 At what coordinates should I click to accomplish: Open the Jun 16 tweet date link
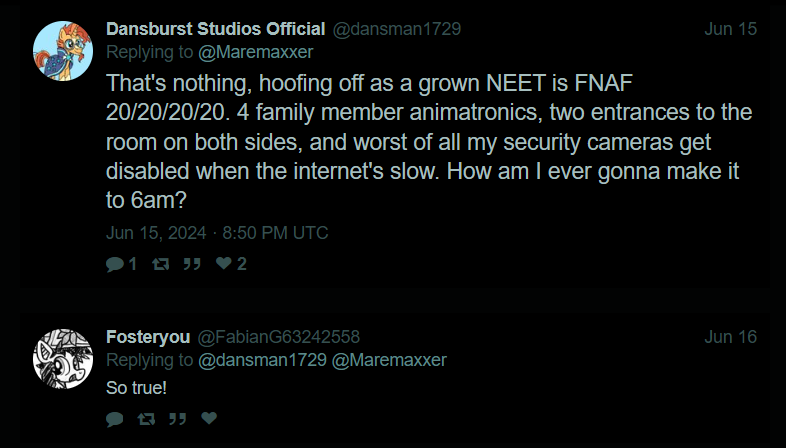coord(730,337)
